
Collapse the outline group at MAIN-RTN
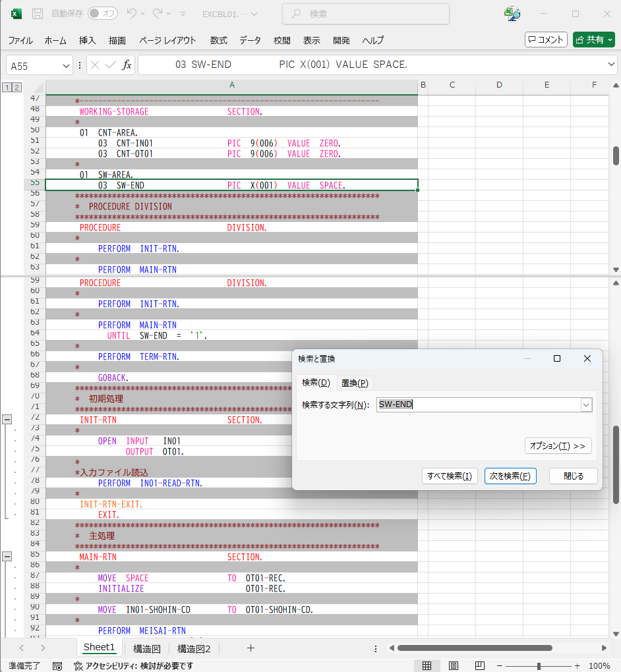(7, 557)
